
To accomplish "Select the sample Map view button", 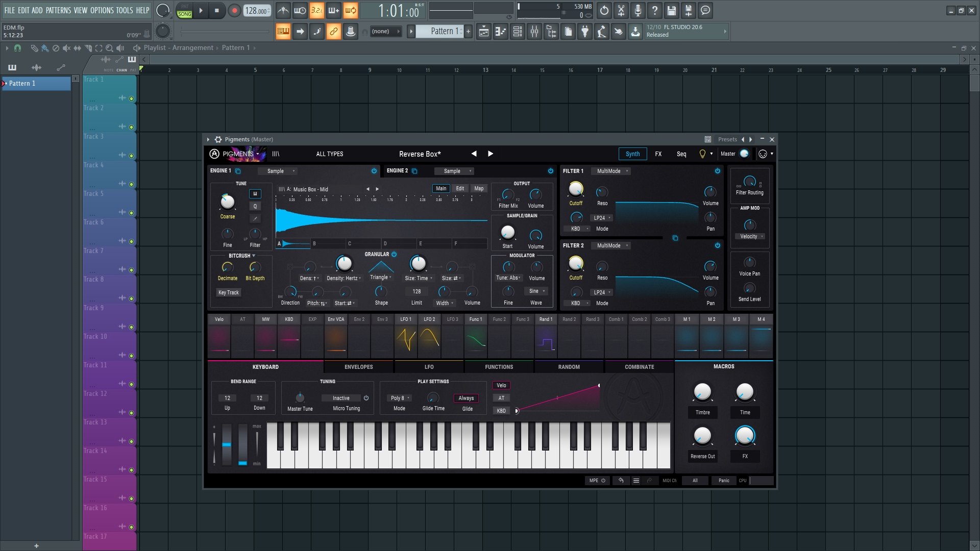I will click(479, 189).
